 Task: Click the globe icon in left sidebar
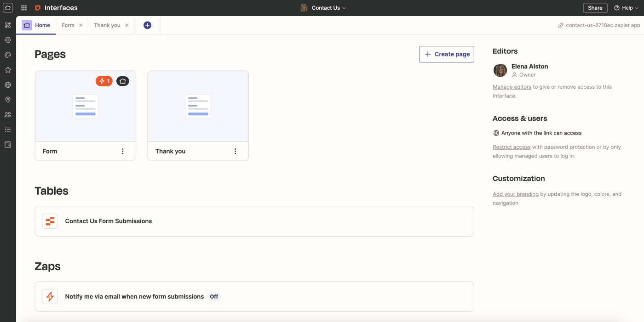pos(8,85)
